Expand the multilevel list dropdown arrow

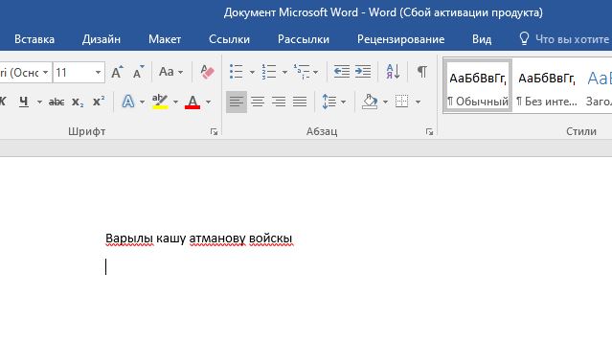(x=315, y=72)
